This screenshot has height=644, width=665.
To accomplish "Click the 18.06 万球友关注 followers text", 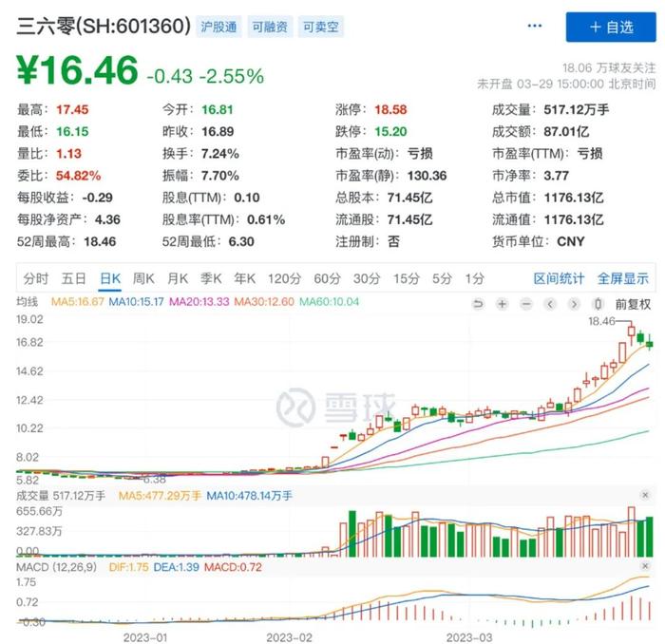I will point(609,67).
